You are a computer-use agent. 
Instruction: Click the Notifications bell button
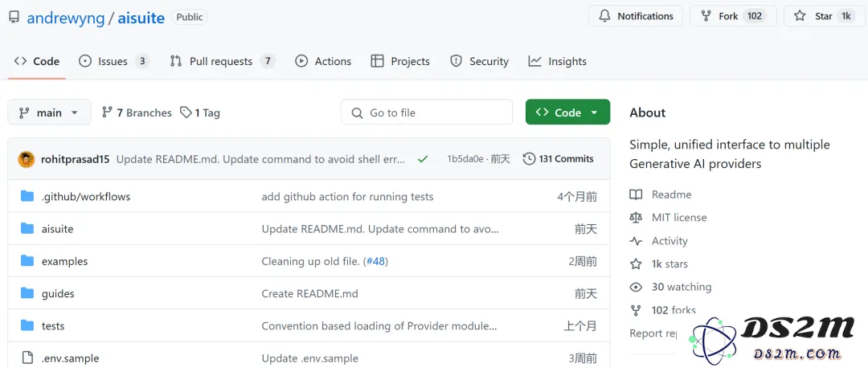click(x=636, y=16)
